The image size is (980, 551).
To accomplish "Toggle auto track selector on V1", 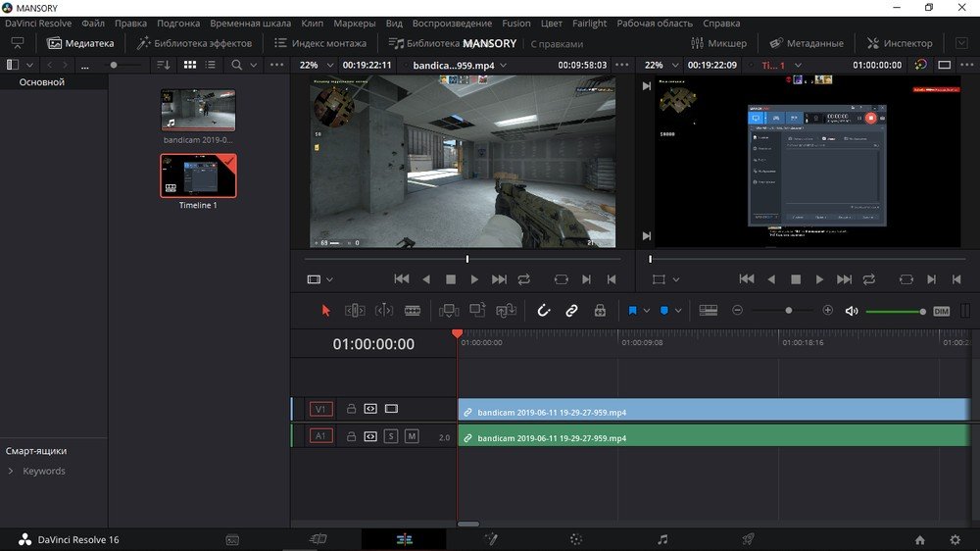I will tap(370, 409).
